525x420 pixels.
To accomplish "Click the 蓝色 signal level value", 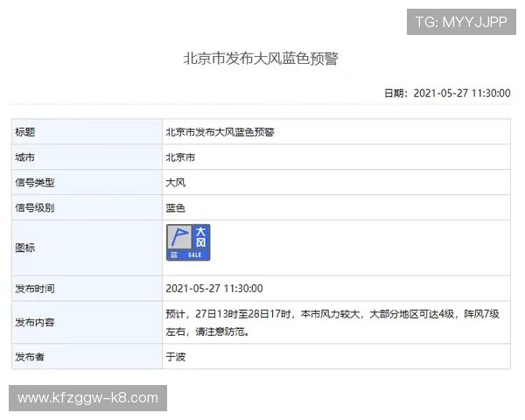I will click(x=176, y=208).
